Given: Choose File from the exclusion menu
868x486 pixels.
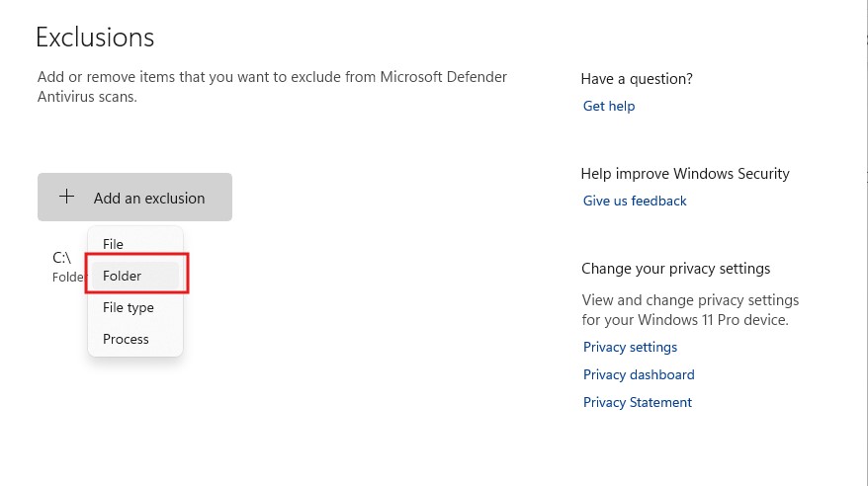Looking at the screenshot, I should tap(135, 244).
